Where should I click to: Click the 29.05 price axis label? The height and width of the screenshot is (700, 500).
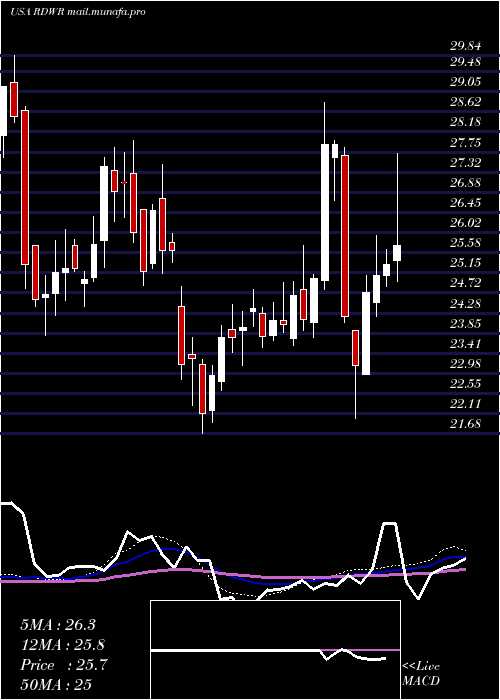(x=465, y=82)
